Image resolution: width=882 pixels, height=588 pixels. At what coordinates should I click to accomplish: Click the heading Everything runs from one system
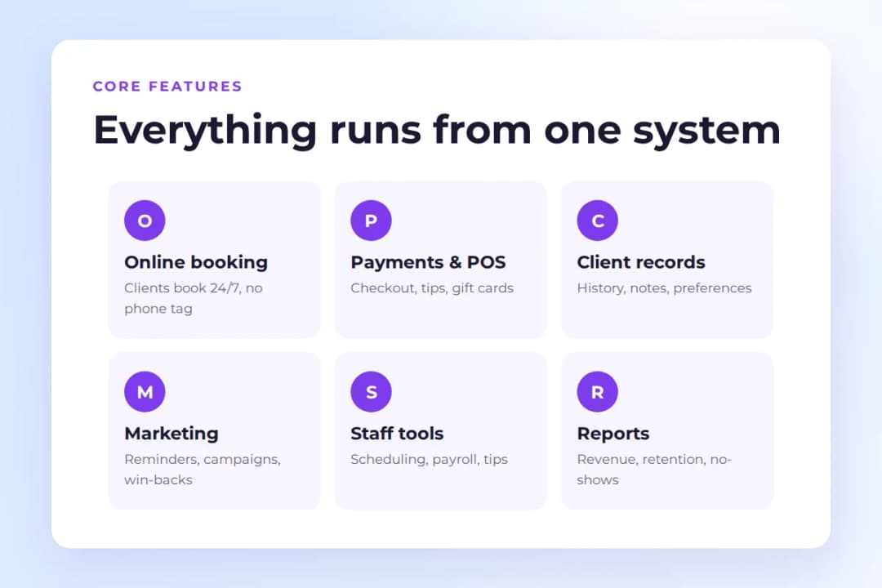click(x=437, y=131)
